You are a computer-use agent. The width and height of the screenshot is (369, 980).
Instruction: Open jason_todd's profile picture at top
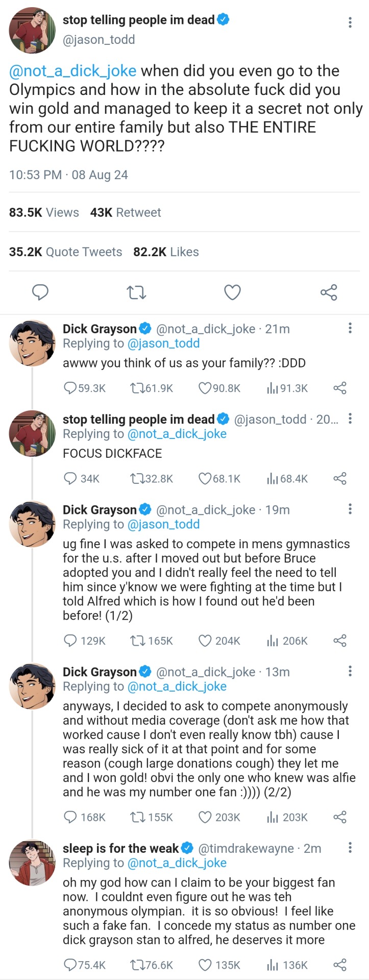click(32, 30)
